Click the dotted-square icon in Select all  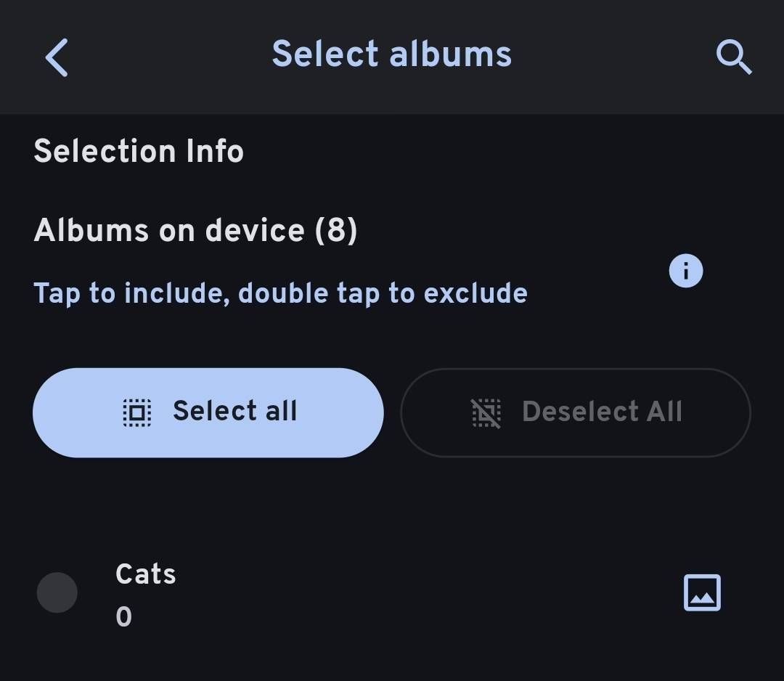click(x=136, y=412)
